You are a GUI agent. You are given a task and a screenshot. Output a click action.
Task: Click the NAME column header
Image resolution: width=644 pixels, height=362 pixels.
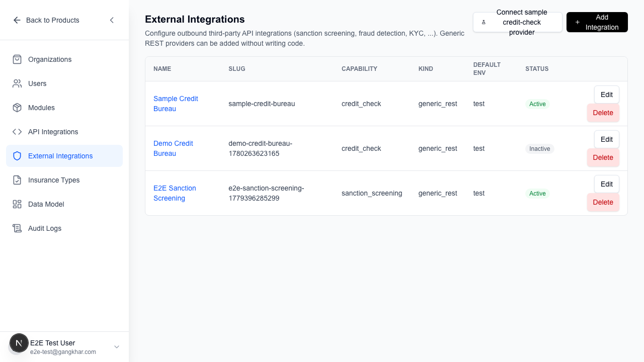(163, 69)
